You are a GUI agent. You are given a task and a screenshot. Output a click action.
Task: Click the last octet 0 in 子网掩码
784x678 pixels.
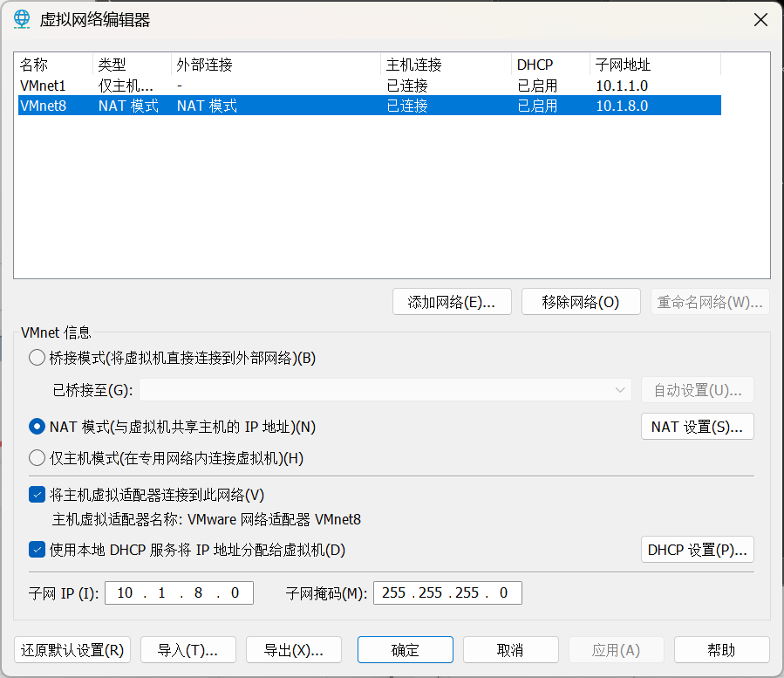coord(503,593)
